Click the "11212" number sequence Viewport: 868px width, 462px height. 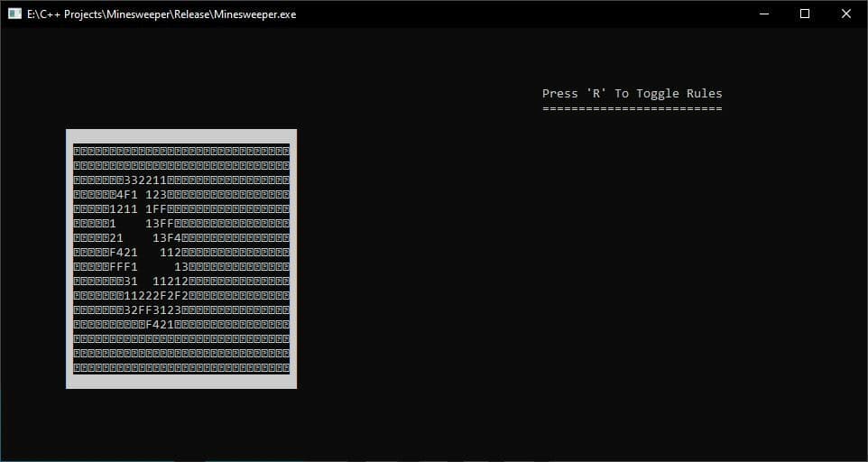coord(171,281)
